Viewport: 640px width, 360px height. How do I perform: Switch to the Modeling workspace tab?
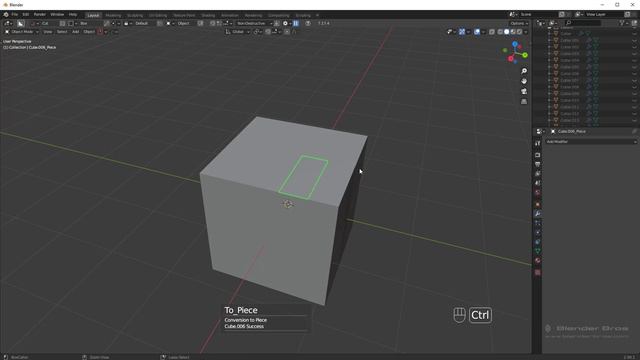113,15
